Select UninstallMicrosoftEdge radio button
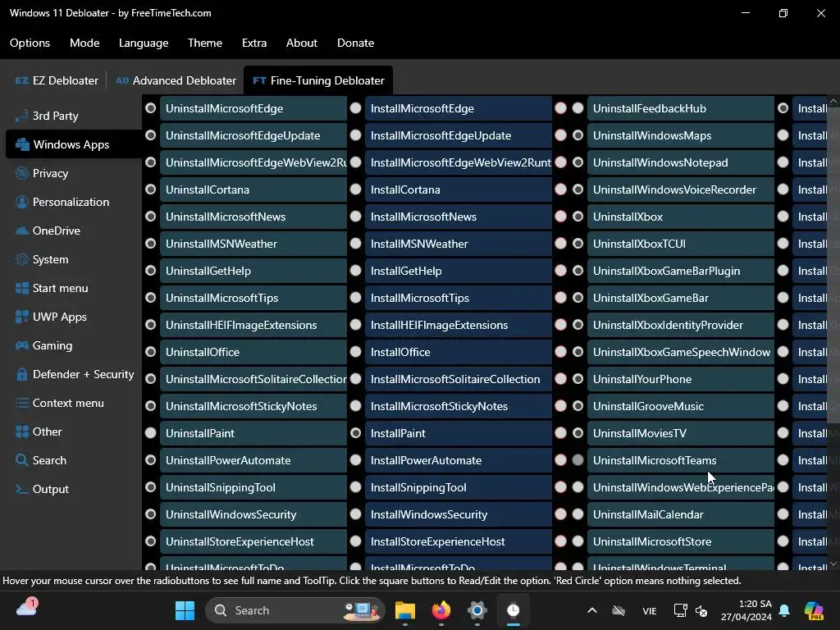Viewport: 840px width, 630px height. 151,108
